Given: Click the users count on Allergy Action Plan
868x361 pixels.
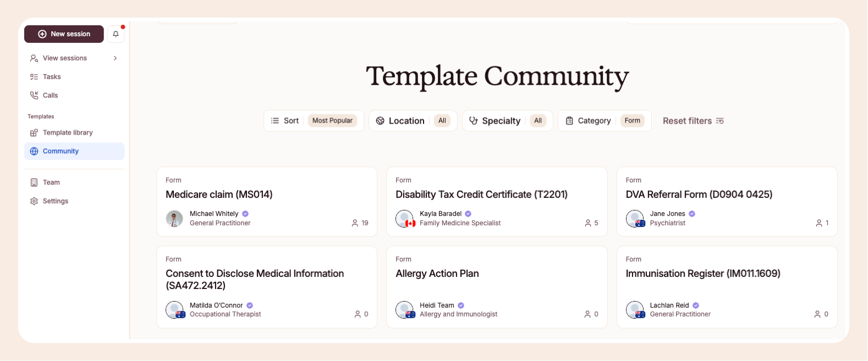Looking at the screenshot, I should [x=591, y=314].
